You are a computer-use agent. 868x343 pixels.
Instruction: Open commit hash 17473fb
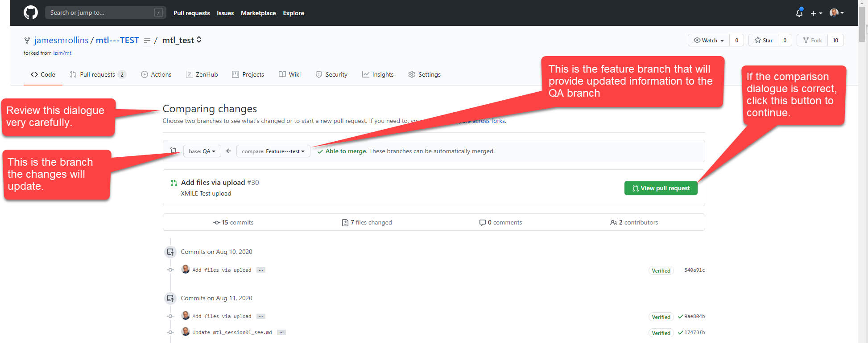click(694, 332)
